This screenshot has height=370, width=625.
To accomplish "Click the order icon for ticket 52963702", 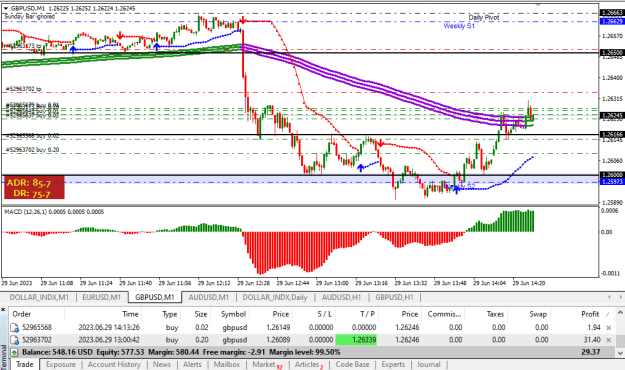I will [14, 340].
